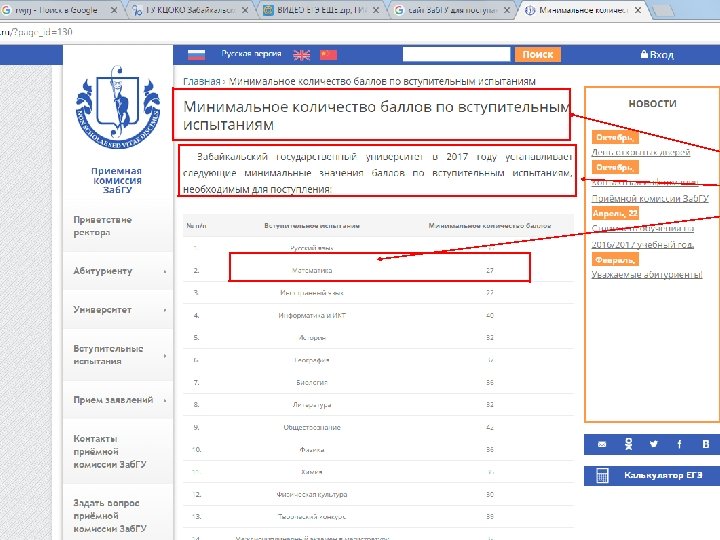Image resolution: width=720 pixels, height=540 pixels.
Task: Click the НОВОСТИ panel heading
Action: (652, 104)
